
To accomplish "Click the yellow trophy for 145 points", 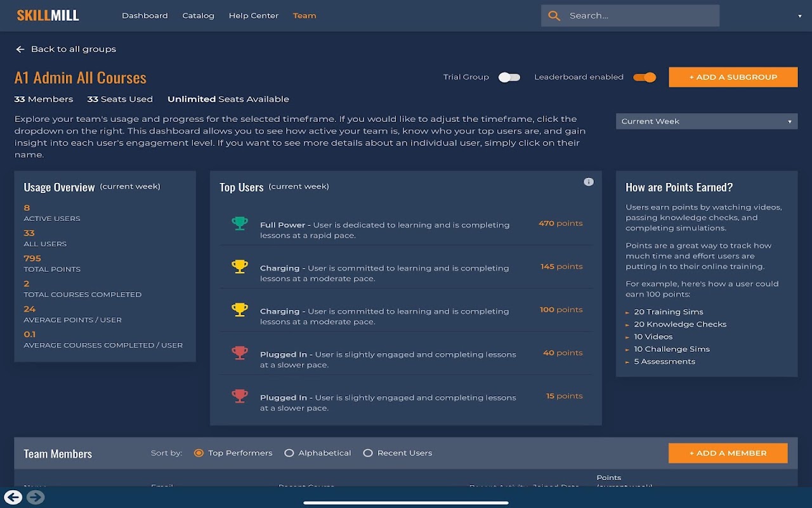I will pyautogui.click(x=240, y=266).
